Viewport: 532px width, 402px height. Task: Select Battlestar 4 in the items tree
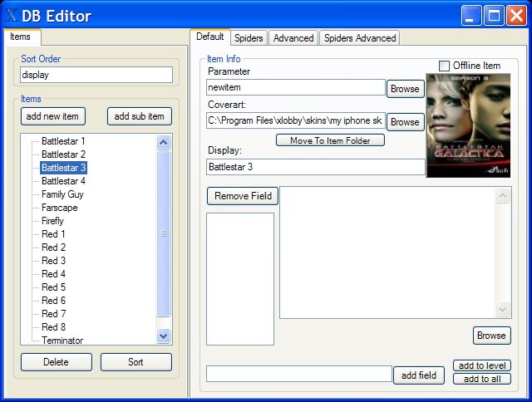[x=63, y=181]
